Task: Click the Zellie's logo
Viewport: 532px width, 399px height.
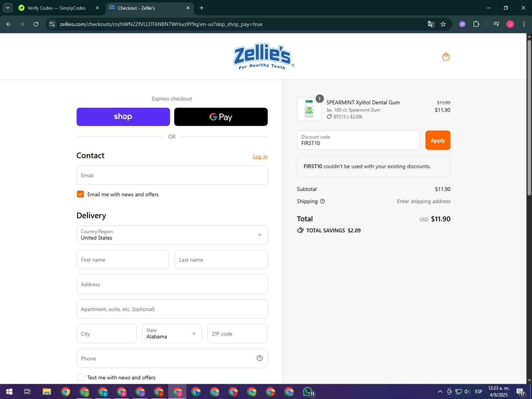Action: 264,56
